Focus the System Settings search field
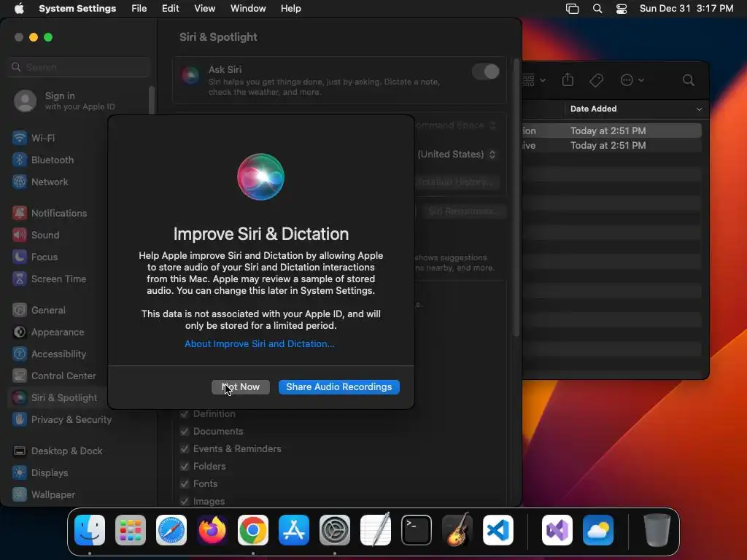Viewport: 747px width, 560px height. 79,67
